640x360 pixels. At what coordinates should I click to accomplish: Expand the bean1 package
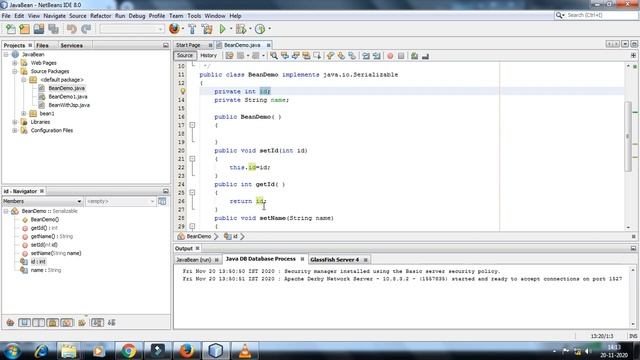coord(24,113)
